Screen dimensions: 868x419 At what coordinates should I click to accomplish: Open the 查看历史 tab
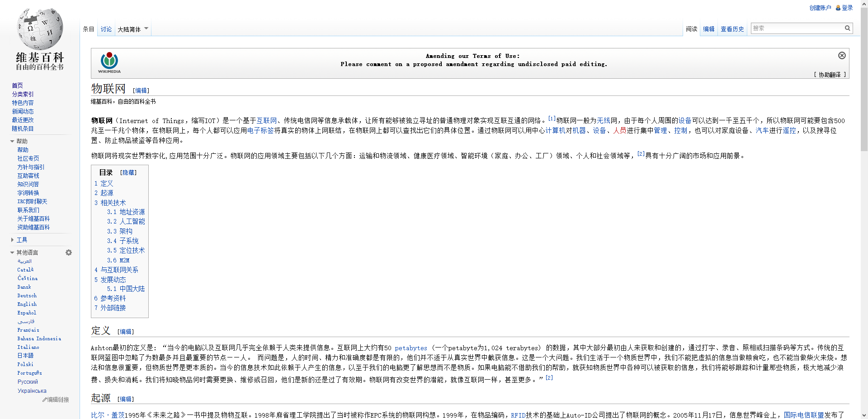tap(732, 29)
